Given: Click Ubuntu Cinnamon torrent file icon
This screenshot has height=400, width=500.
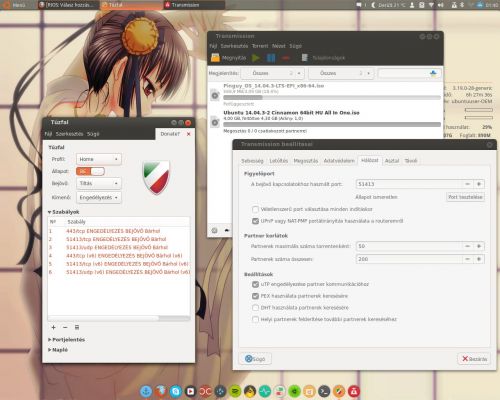Looking at the screenshot, I should pos(215,122).
